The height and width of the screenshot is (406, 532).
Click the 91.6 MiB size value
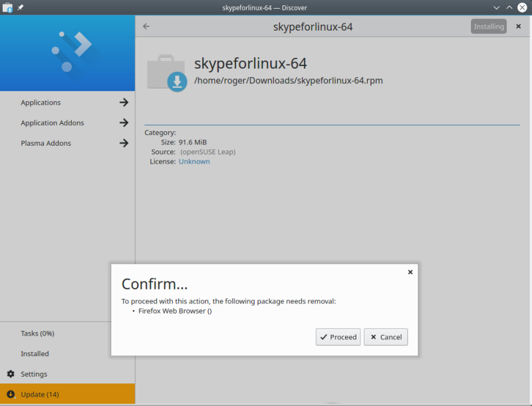(x=193, y=142)
